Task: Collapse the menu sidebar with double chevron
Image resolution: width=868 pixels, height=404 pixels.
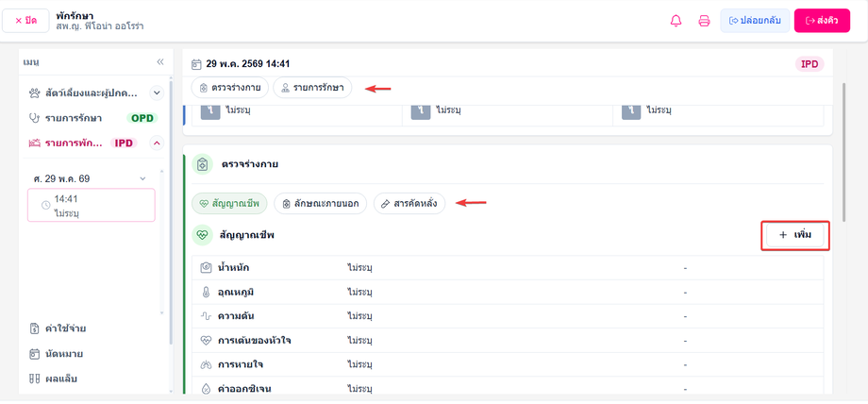Action: [160, 61]
